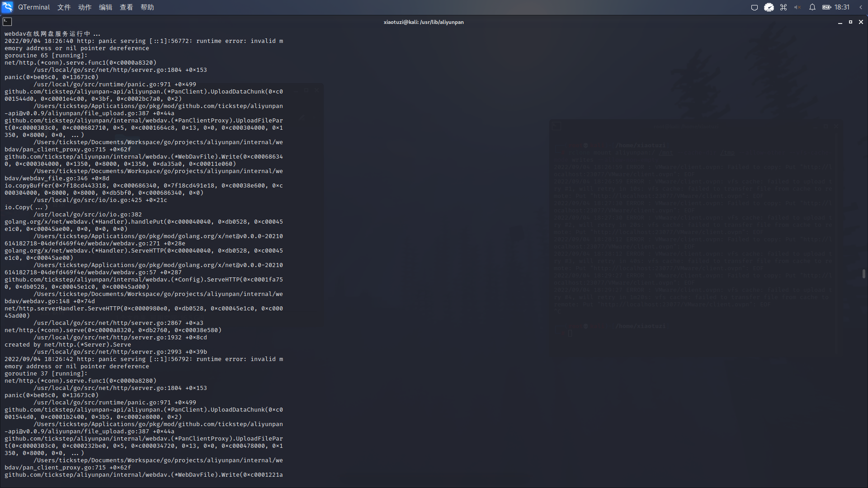Click the '2022/09/04 18:26:40 http: panic' line

click(x=144, y=41)
